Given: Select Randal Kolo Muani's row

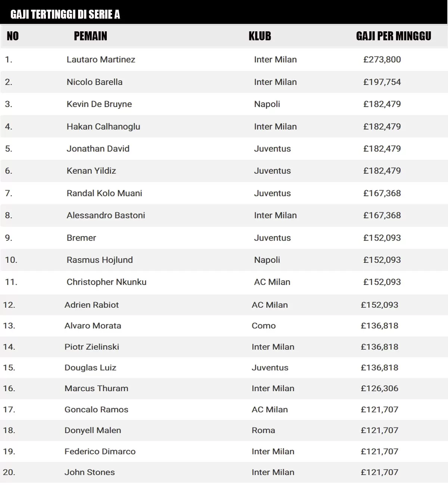Looking at the screenshot, I should 224,193.
